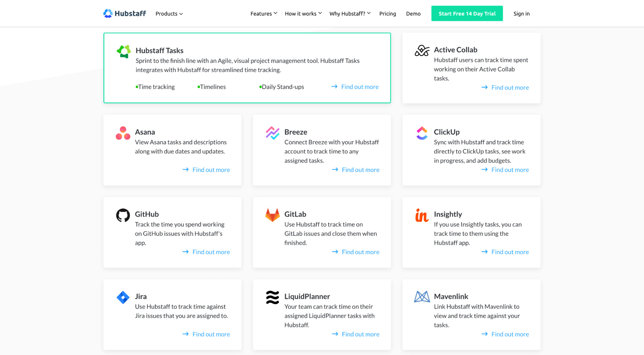Click the Active Collab icon
Screen dimensions: 644x355
[422, 51]
